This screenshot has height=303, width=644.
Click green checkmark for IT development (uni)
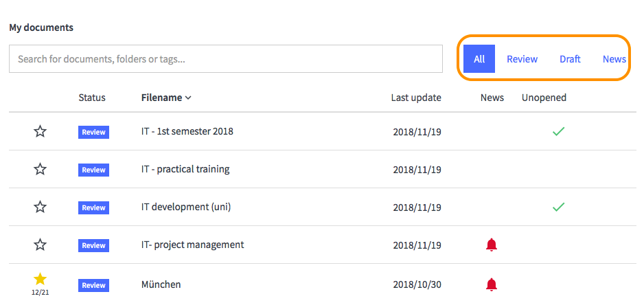coord(558,207)
